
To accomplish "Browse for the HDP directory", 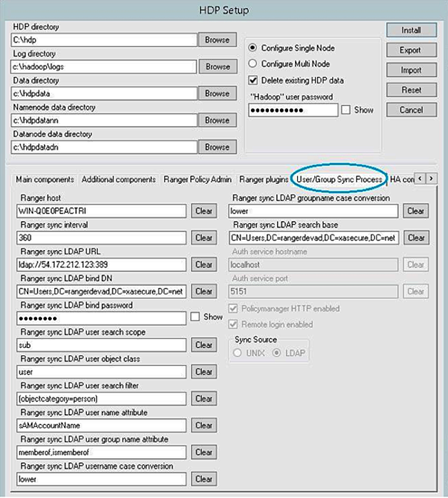I will click(218, 40).
